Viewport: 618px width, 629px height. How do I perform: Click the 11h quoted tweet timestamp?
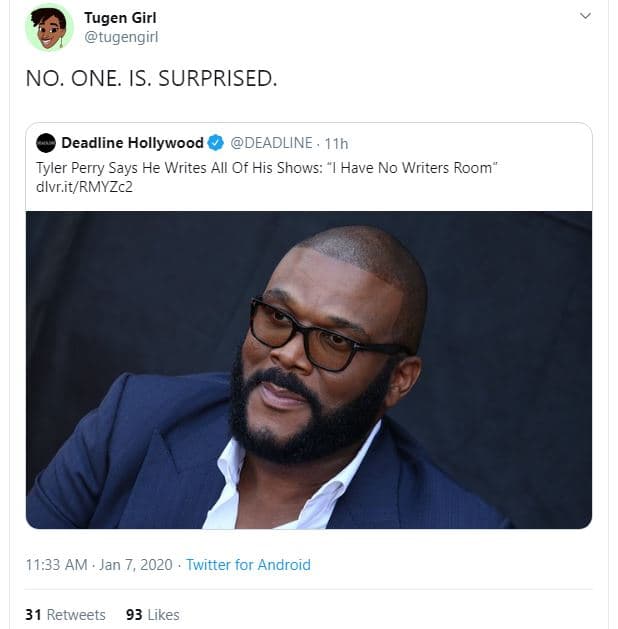point(334,143)
